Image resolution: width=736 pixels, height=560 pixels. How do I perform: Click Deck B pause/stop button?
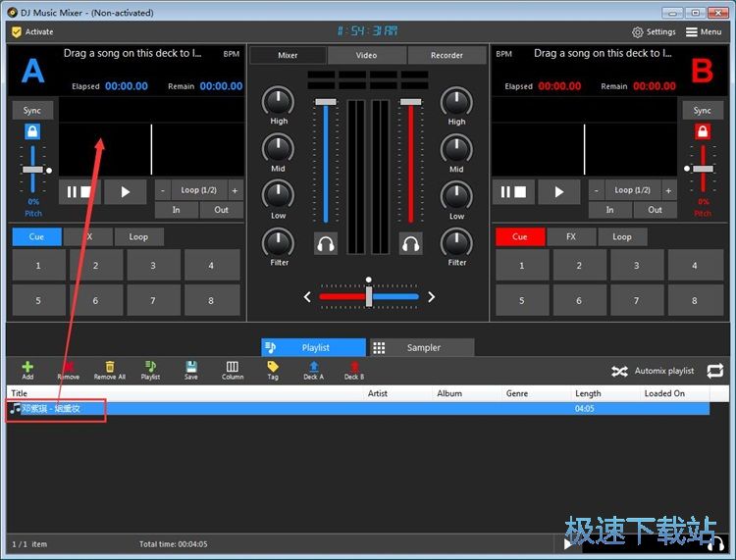pos(513,192)
